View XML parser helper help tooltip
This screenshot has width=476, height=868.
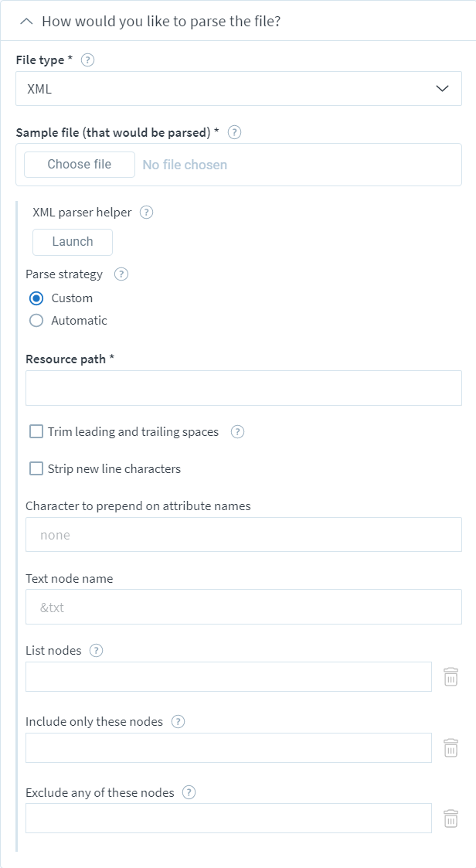146,213
